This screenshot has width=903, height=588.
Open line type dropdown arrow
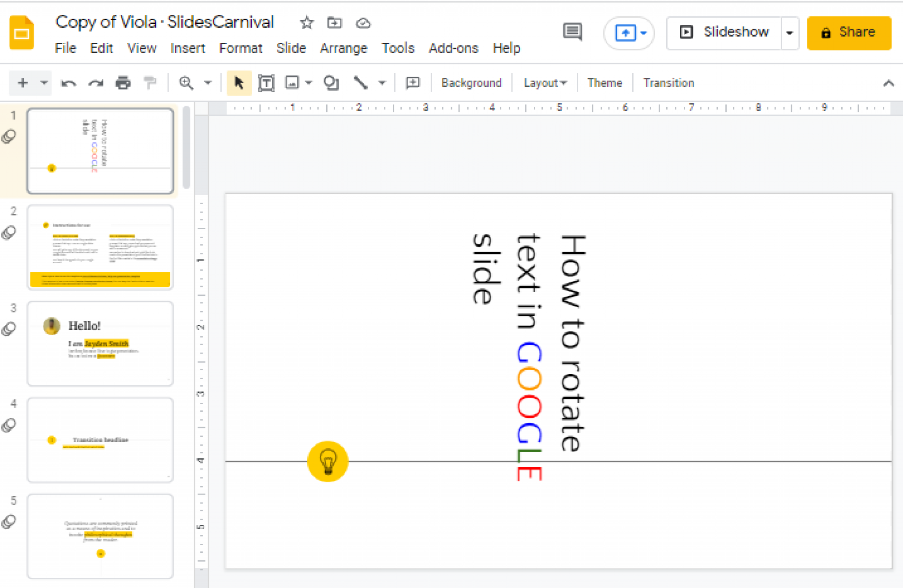click(382, 82)
